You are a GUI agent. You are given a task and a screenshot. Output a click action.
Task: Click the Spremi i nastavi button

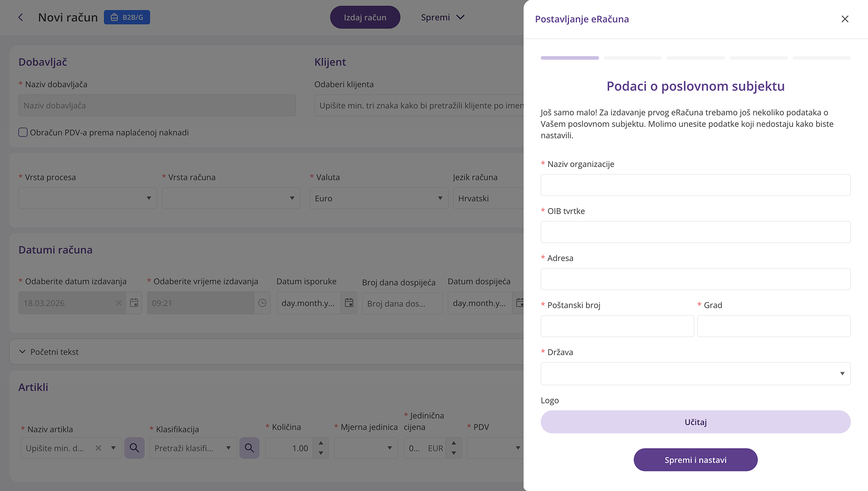[695, 459]
